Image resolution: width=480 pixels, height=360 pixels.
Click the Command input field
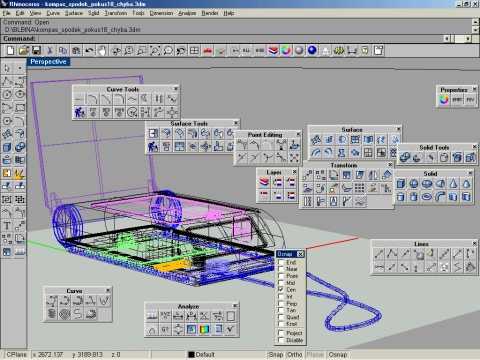240,39
